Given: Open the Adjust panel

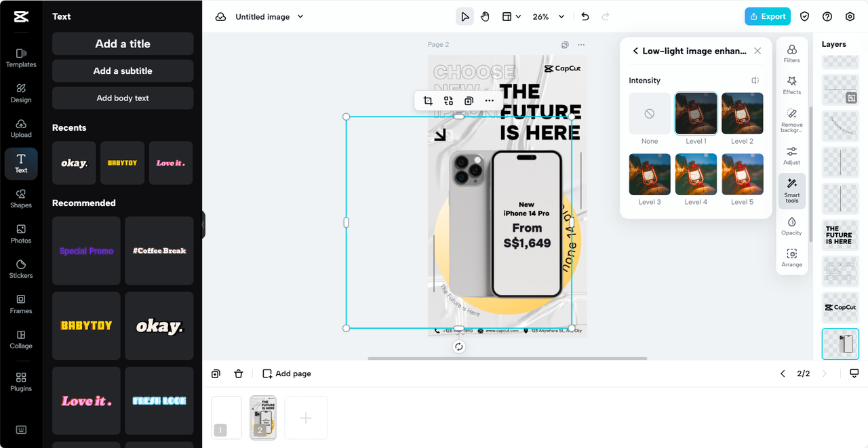Looking at the screenshot, I should point(791,156).
